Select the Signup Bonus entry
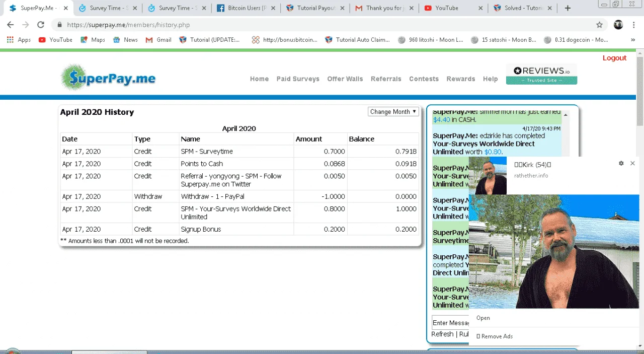This screenshot has width=644, height=354. pos(201,229)
